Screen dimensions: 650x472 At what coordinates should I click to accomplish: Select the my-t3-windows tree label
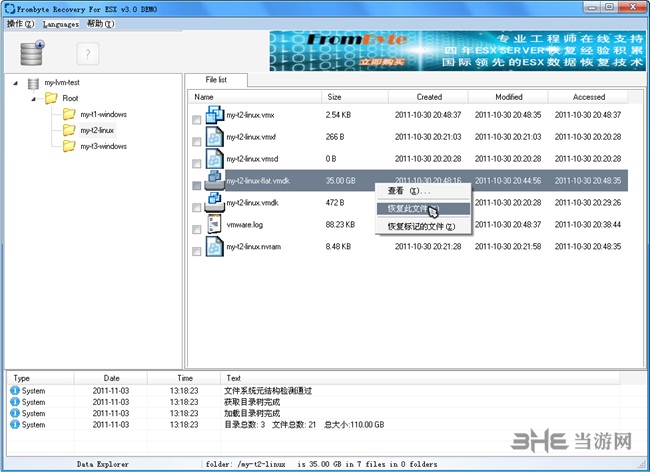coord(104,146)
